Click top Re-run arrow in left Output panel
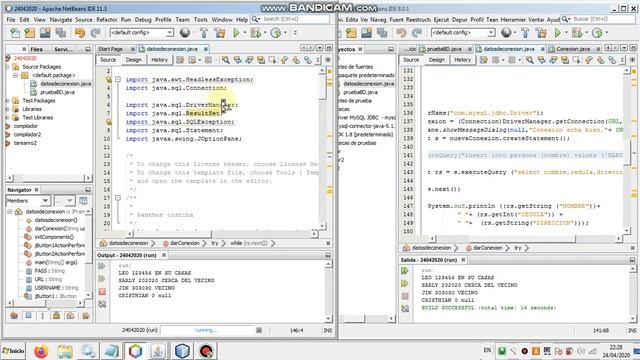This screenshot has width=640, height=360. (x=102, y=266)
